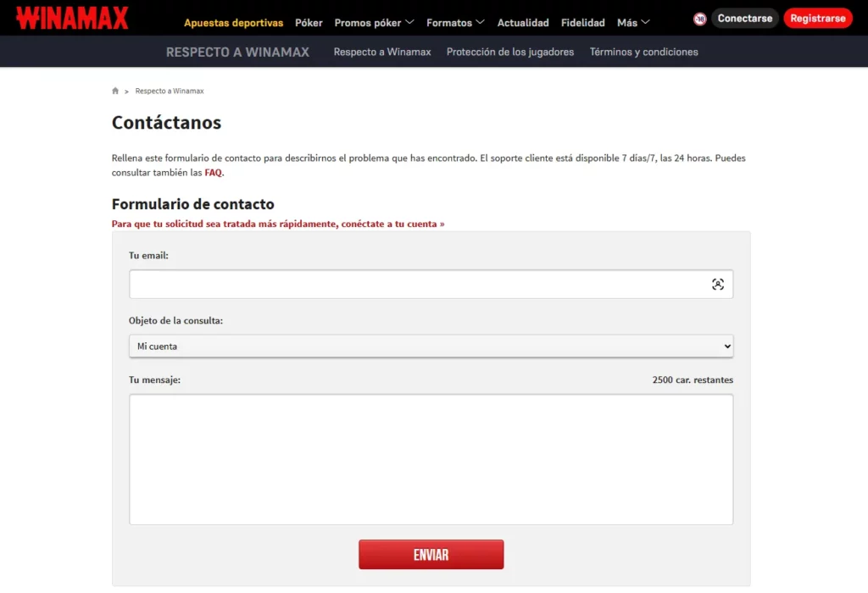Image resolution: width=868 pixels, height=593 pixels.
Task: Open the Póker menu item
Action: 309,23
